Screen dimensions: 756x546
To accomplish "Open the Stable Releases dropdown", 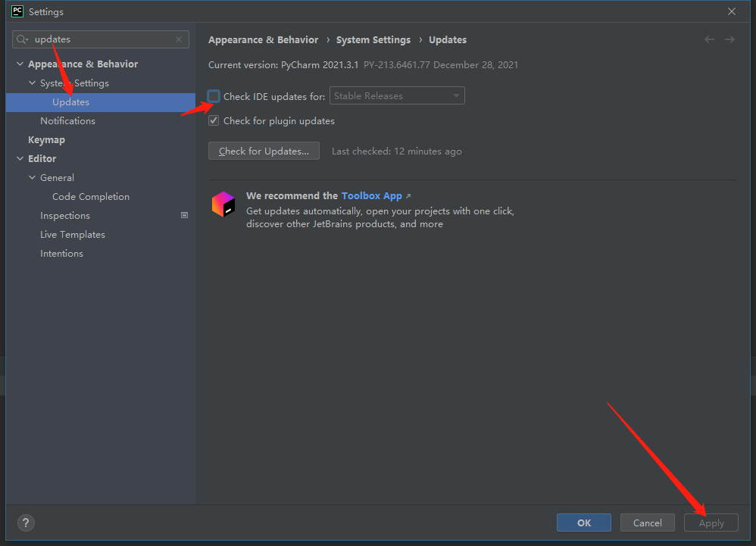I will click(x=397, y=95).
